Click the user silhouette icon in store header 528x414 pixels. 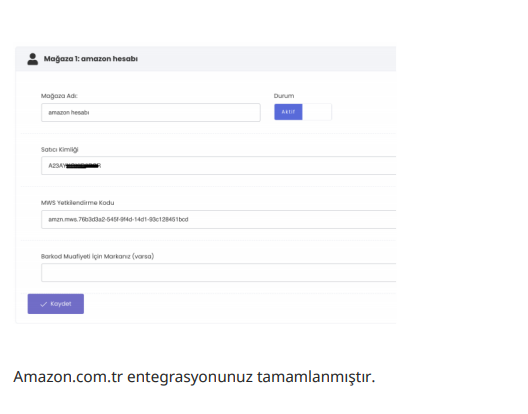pos(33,59)
